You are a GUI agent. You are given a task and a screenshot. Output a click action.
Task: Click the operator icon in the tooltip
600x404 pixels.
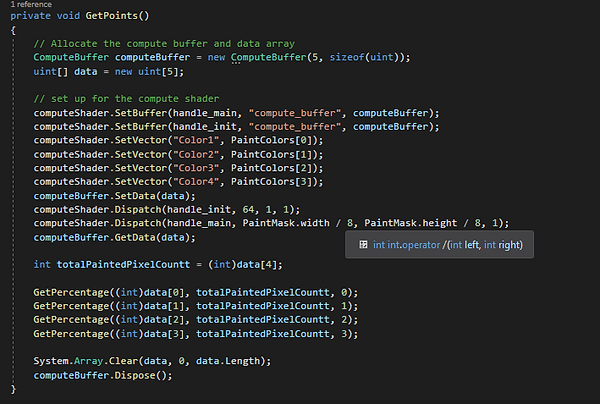(363, 244)
